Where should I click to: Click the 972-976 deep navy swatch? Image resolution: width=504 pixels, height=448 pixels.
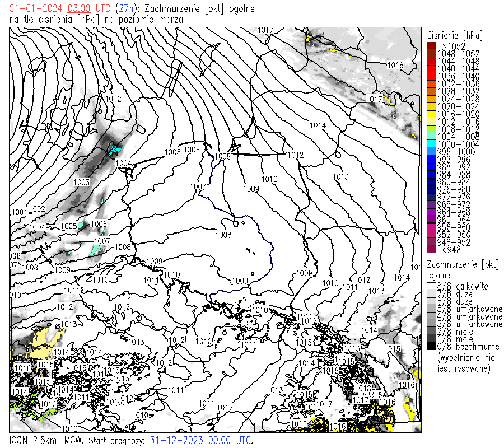431,197
